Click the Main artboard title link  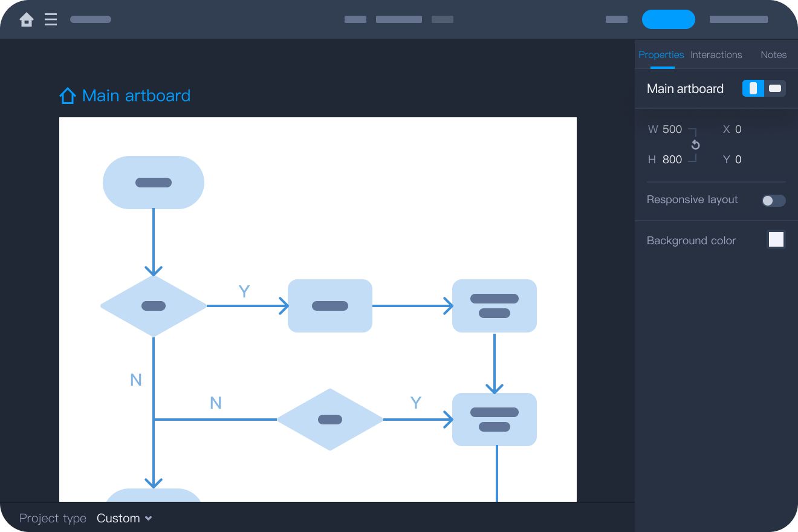click(136, 96)
